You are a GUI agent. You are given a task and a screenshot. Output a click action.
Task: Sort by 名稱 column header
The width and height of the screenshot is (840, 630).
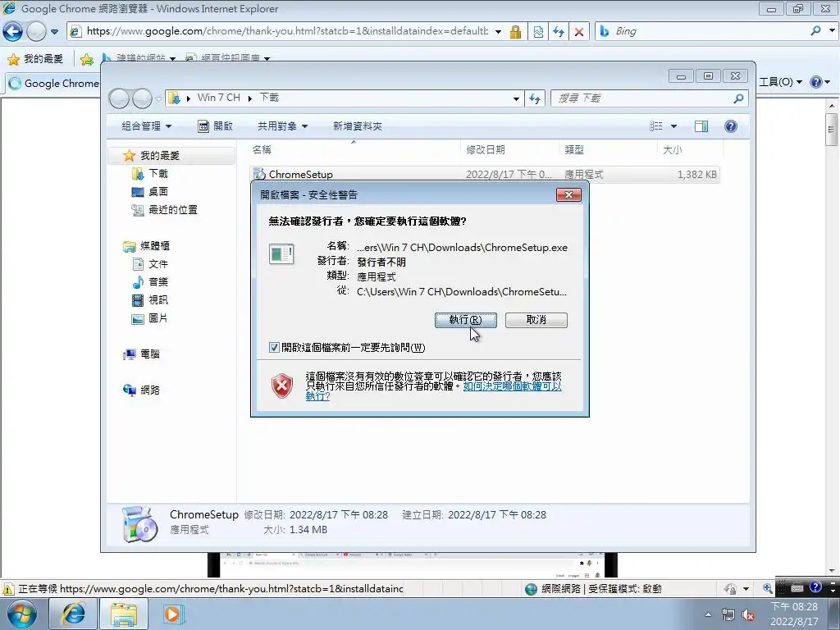354,150
